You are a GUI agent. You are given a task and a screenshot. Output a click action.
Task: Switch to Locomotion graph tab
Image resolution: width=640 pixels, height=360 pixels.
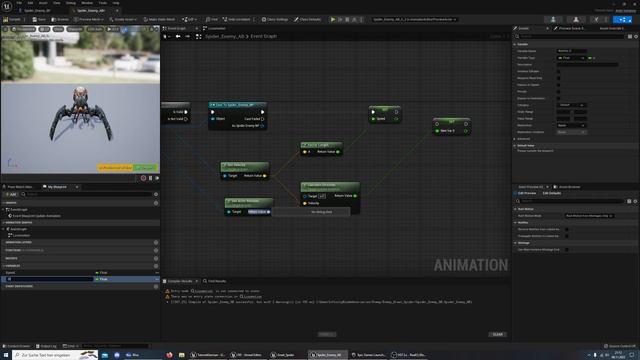coord(214,28)
